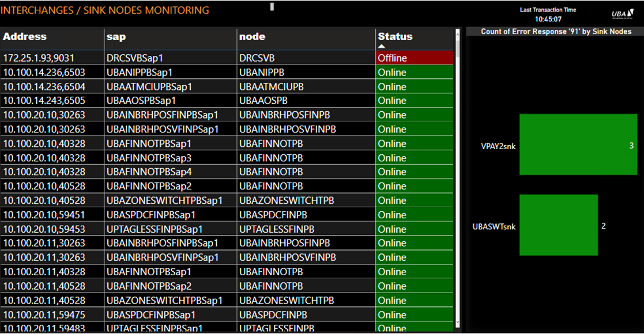This screenshot has width=644, height=334.
Task: Sort table by sap column header
Action: pyautogui.click(x=116, y=37)
